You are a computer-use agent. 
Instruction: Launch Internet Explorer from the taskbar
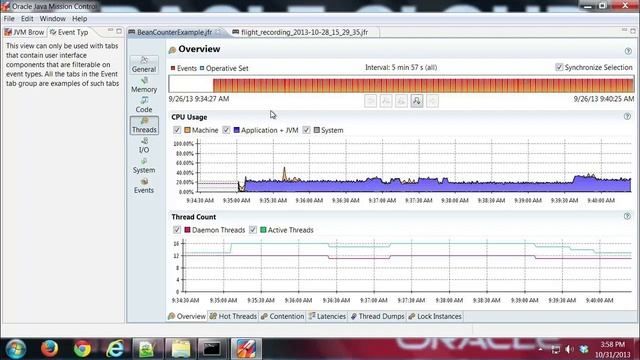tap(115, 349)
